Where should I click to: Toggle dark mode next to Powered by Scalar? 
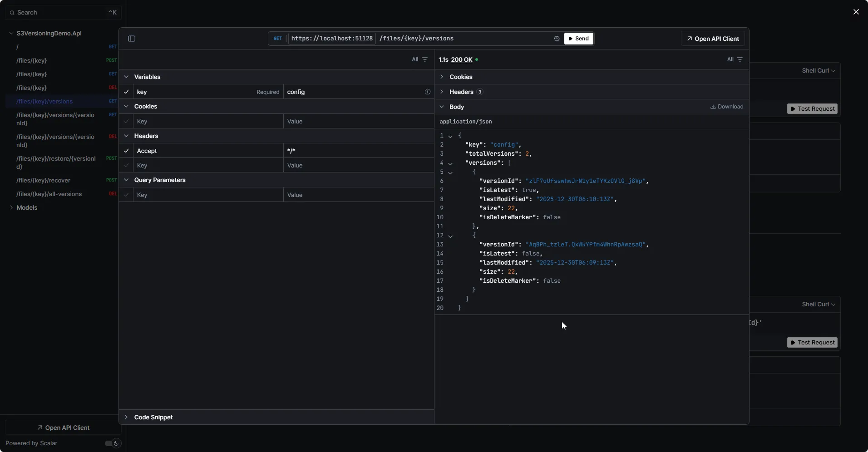click(112, 443)
